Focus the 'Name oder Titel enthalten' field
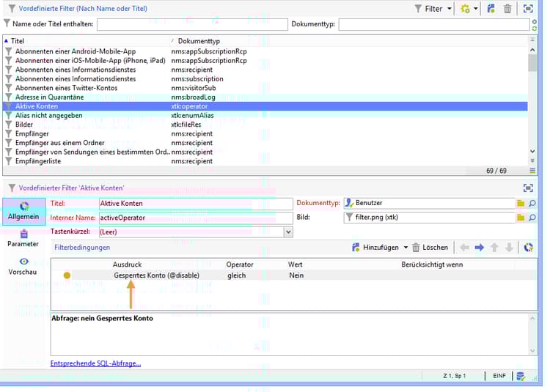550x392 pixels. pos(192,24)
